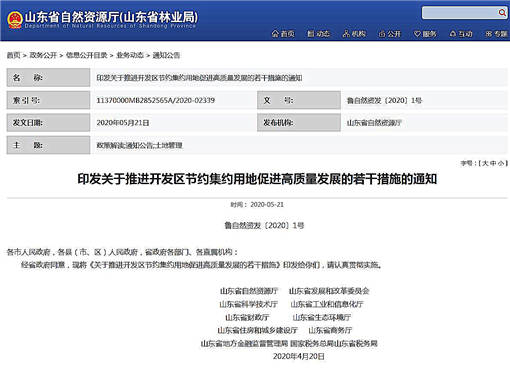Click signatory 山东省财政厅

point(247,317)
